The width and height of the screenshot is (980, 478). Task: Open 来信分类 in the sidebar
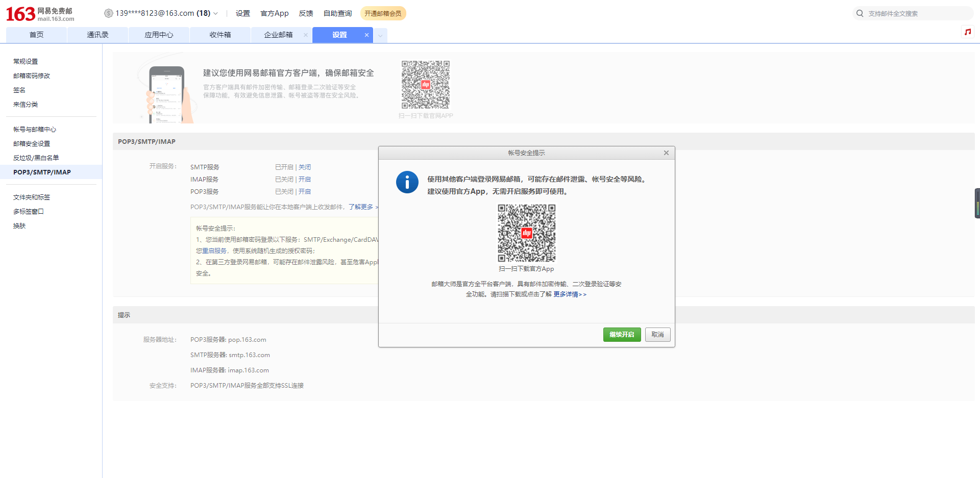coord(26,104)
